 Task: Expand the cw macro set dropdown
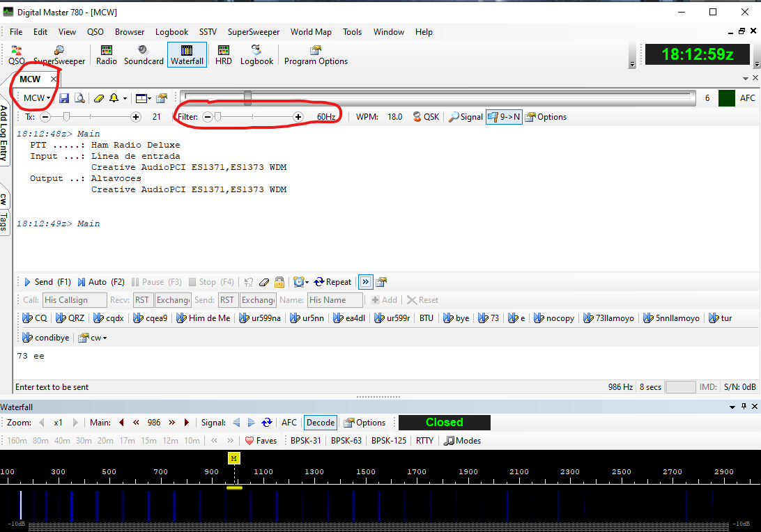tap(93, 338)
